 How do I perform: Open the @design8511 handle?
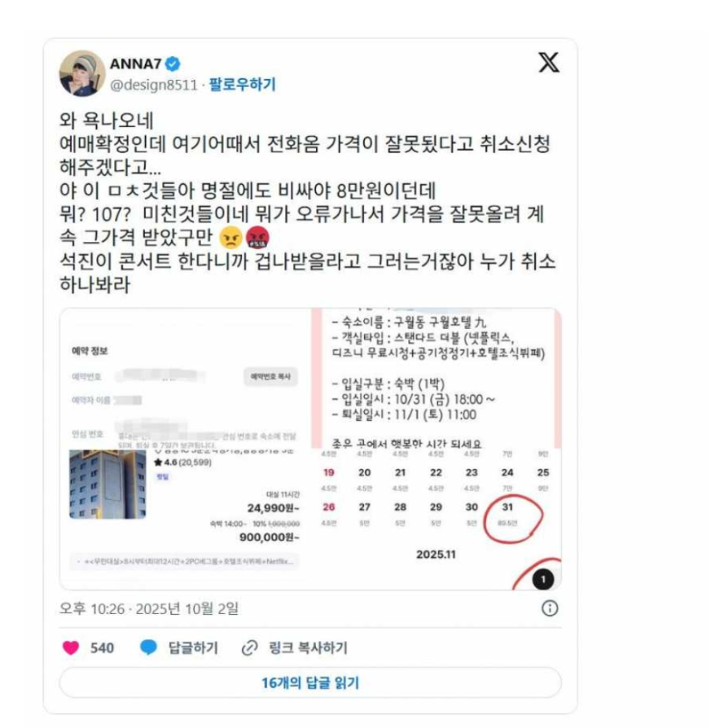point(154,85)
